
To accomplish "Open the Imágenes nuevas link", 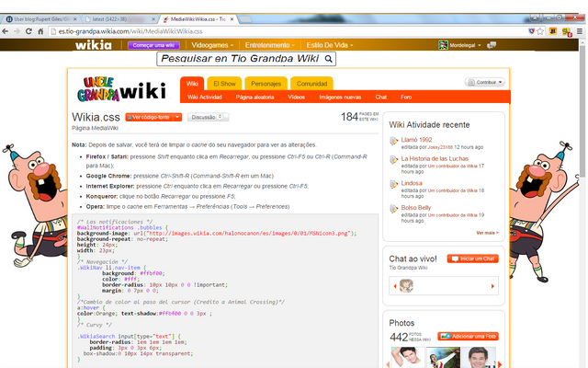I will [x=340, y=97].
